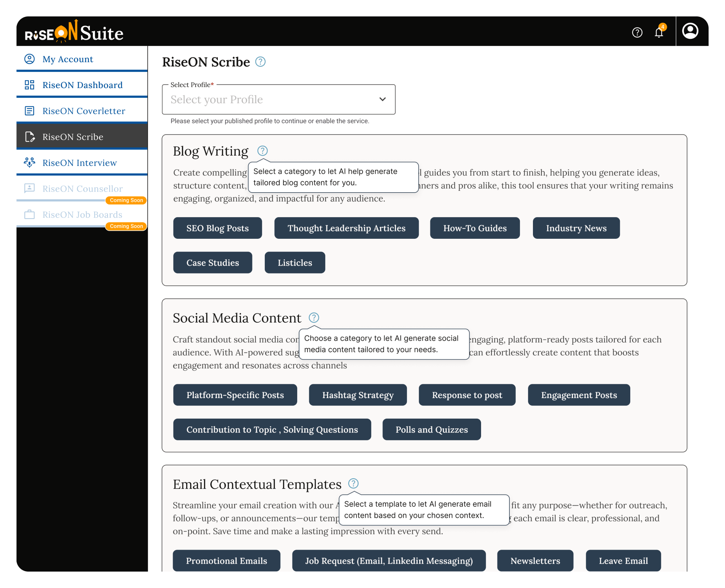Choose the Newsletters template
Screen dimensions: 725x588
(535, 560)
